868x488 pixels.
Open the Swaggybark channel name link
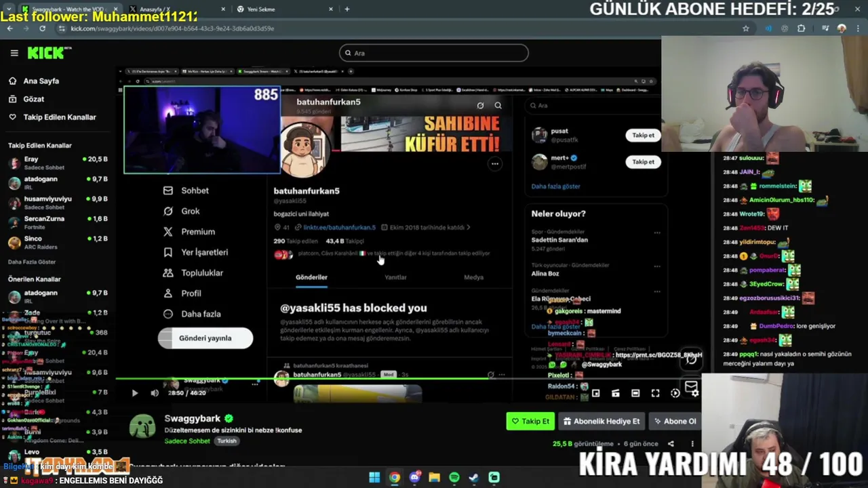coord(194,419)
